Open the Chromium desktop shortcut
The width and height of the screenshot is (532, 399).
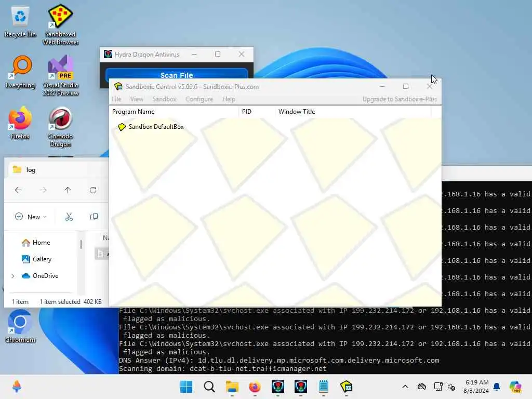(x=20, y=326)
